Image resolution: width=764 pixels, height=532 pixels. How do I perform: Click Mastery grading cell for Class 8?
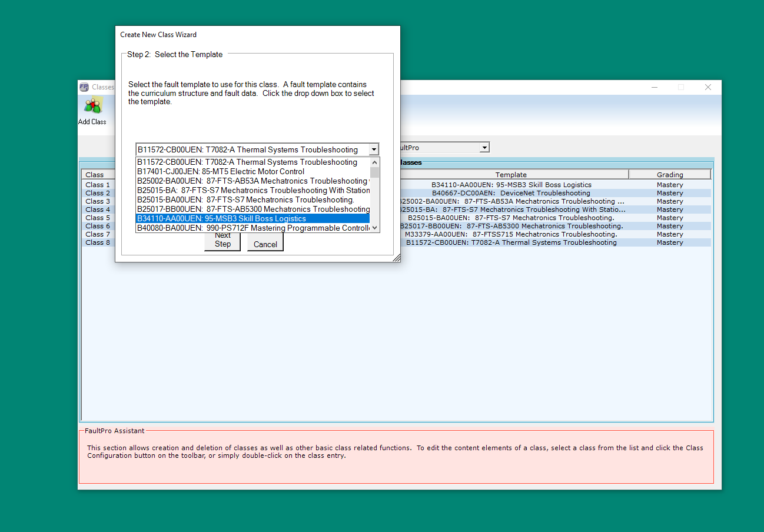click(x=670, y=242)
